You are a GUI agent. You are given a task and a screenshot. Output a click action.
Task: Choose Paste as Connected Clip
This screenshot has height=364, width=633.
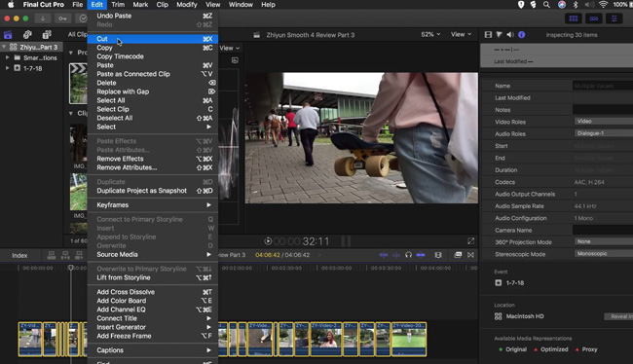(x=153, y=74)
